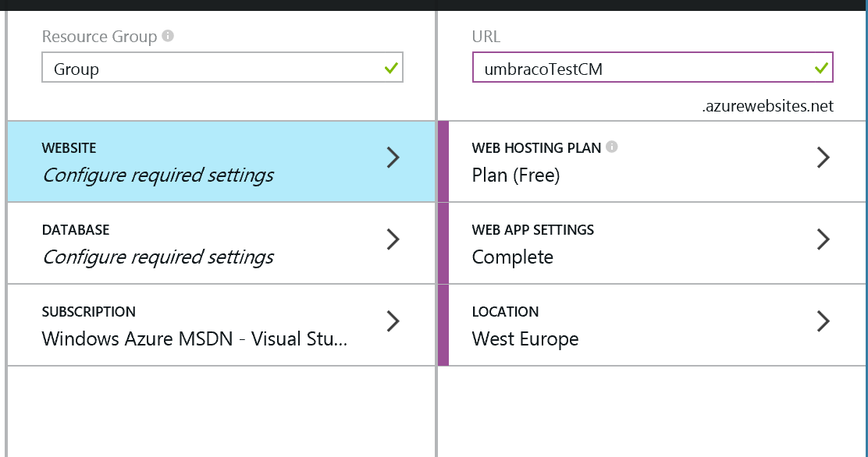Select DATABASE Configure required settings text
Viewport: 868px width, 457px height.
[158, 257]
